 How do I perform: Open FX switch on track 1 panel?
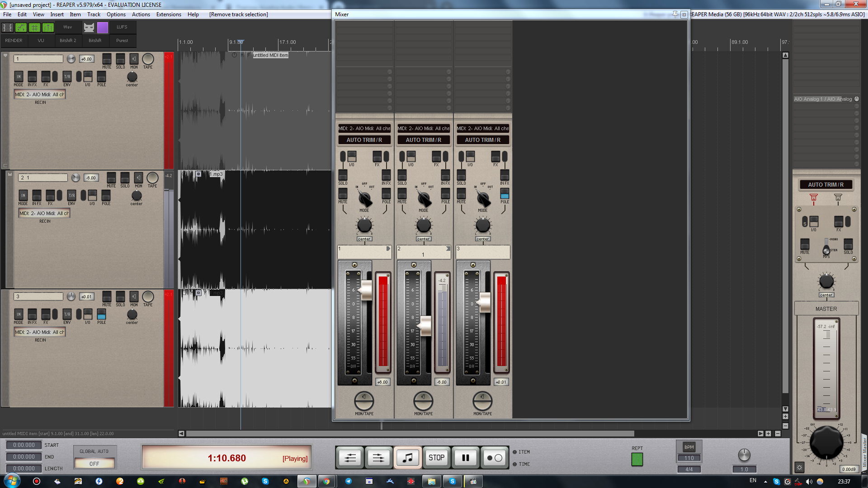[46, 76]
